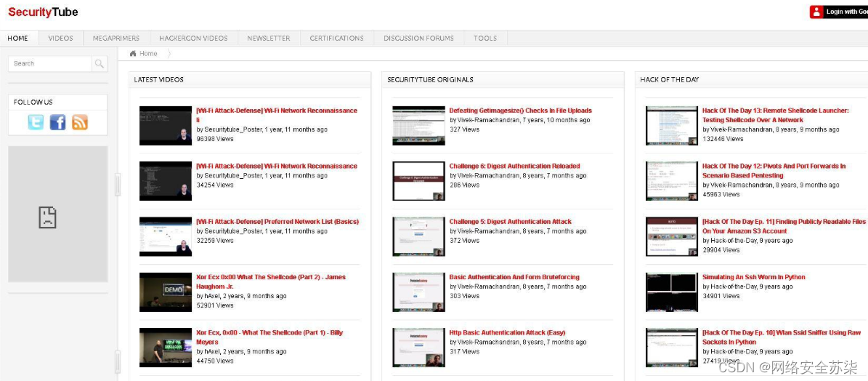Click thumbnail of Challenge 5 Digest Attack
The image size is (868, 381).
(418, 236)
